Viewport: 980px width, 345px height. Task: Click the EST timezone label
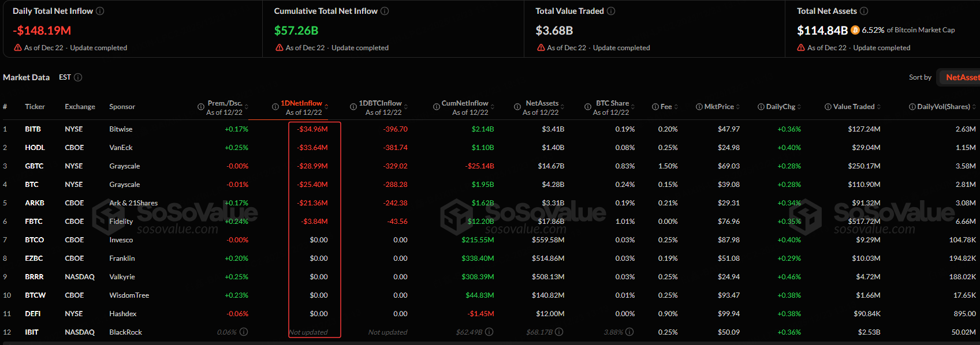pos(65,77)
